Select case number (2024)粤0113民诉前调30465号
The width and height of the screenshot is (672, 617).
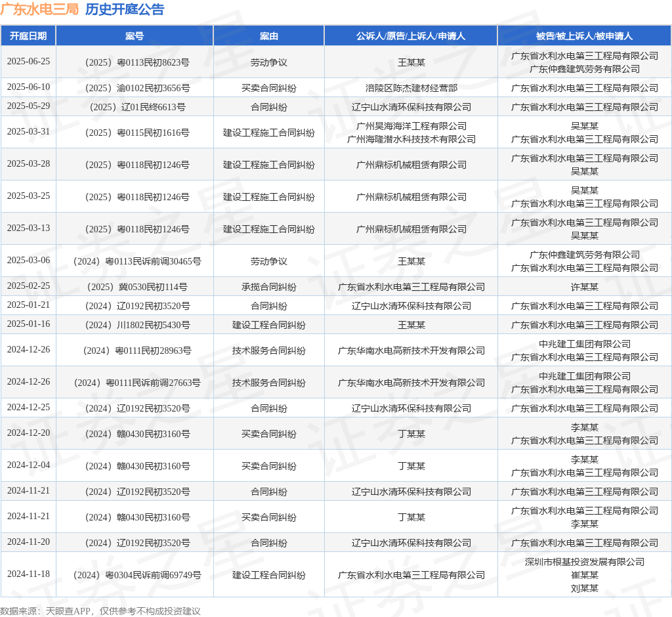137,261
